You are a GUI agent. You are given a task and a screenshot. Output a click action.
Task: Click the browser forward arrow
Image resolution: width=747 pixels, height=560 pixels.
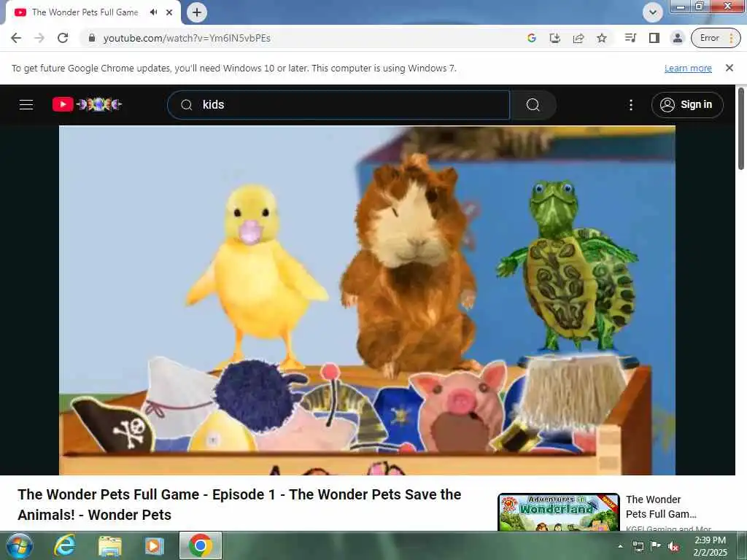39,38
